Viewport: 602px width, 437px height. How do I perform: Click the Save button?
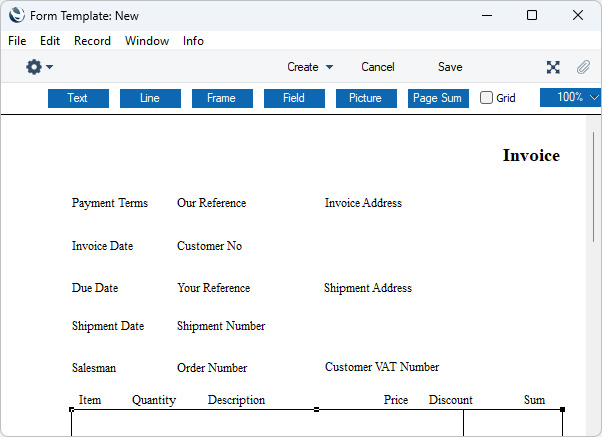point(450,67)
